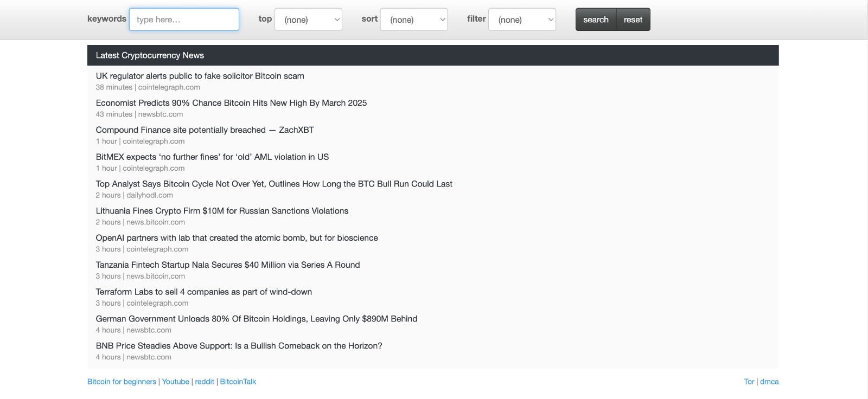Open the dmca footer link
Image resolution: width=868 pixels, height=399 pixels.
tap(769, 382)
